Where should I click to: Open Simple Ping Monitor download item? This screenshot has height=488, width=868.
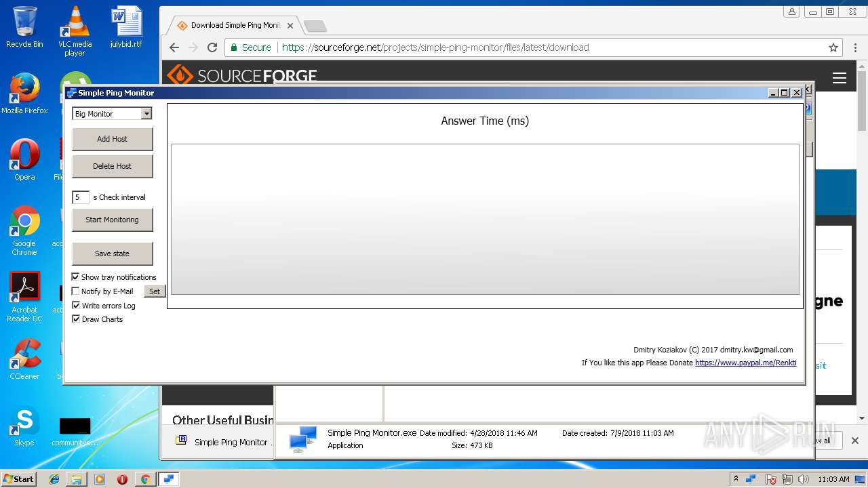(x=222, y=442)
